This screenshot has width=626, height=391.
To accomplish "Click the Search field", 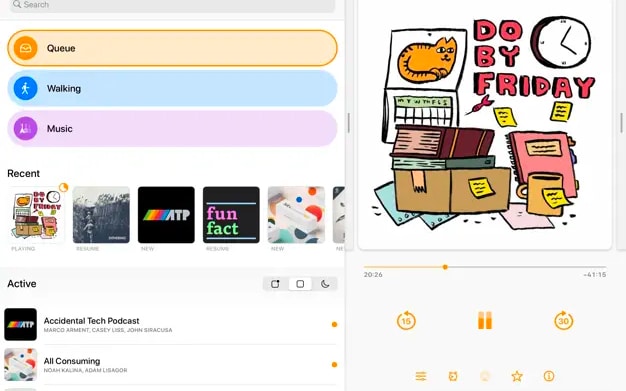I will (172, 5).
